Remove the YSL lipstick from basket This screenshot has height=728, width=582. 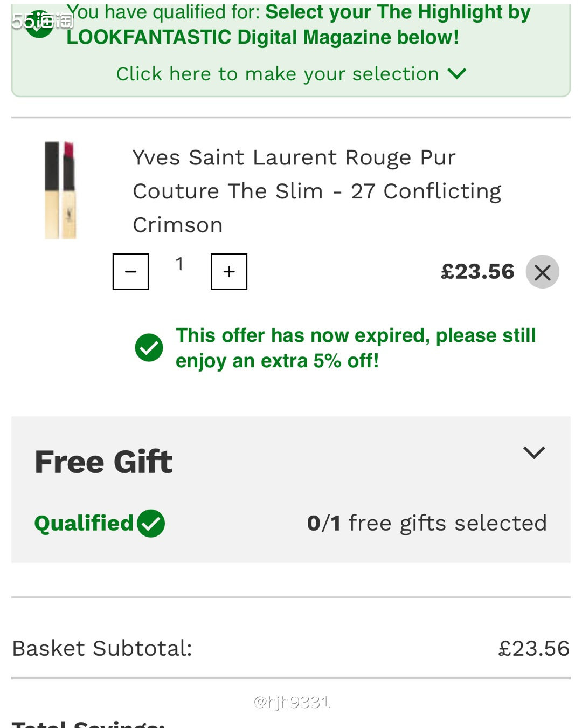pyautogui.click(x=542, y=272)
